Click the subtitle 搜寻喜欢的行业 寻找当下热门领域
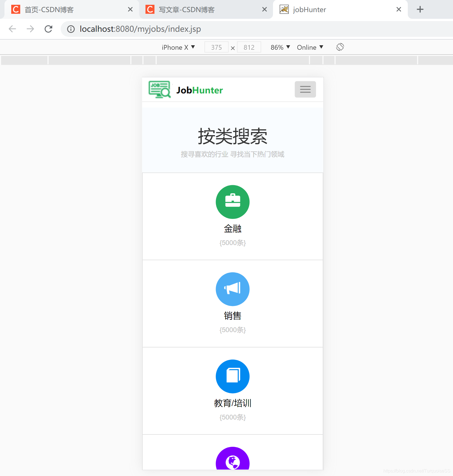 233,154
